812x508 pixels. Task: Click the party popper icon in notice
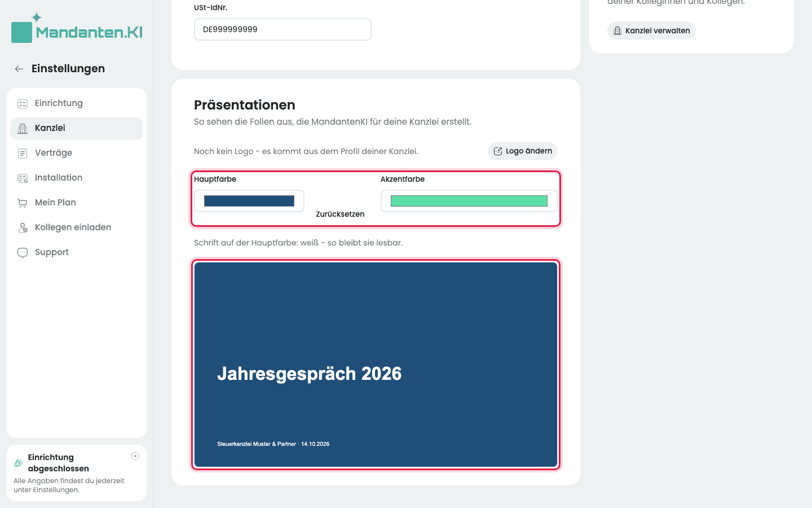(19, 463)
